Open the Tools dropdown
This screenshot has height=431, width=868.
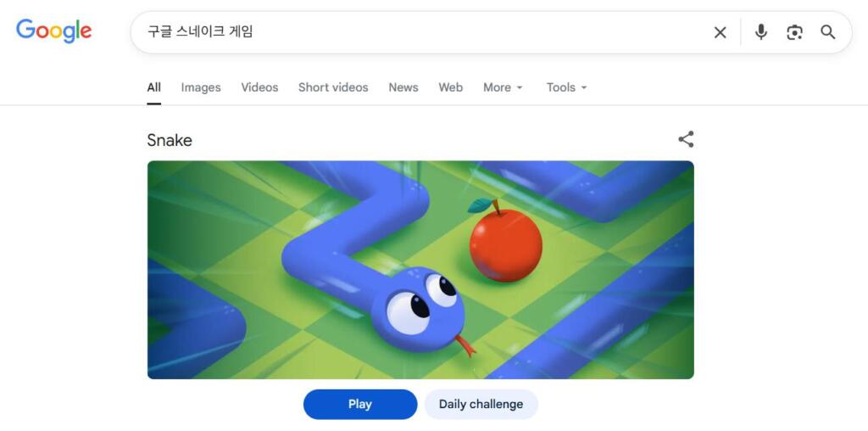[x=566, y=87]
